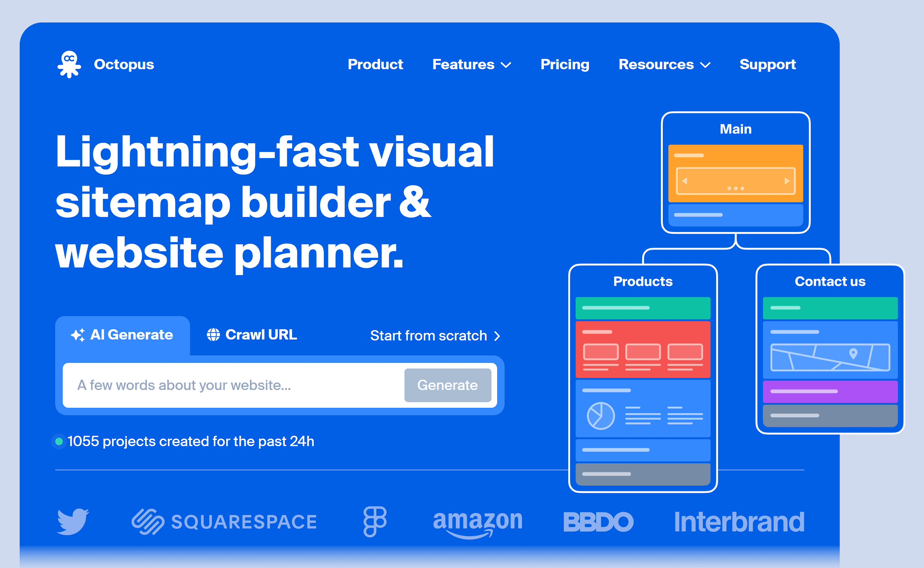Viewport: 924px width, 568px height.
Task: Click the Pricing menu item
Action: click(565, 64)
